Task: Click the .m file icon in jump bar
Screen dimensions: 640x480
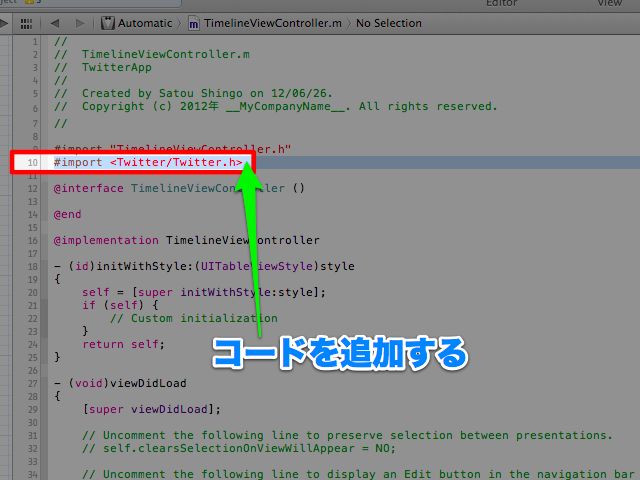Action: coord(193,24)
